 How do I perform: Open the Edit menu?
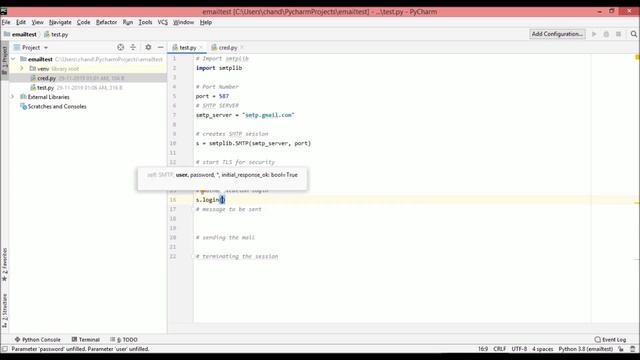(x=21, y=22)
